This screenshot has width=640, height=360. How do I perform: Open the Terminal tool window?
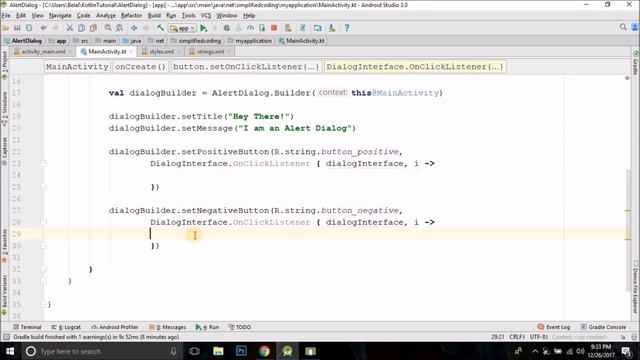pos(27,327)
